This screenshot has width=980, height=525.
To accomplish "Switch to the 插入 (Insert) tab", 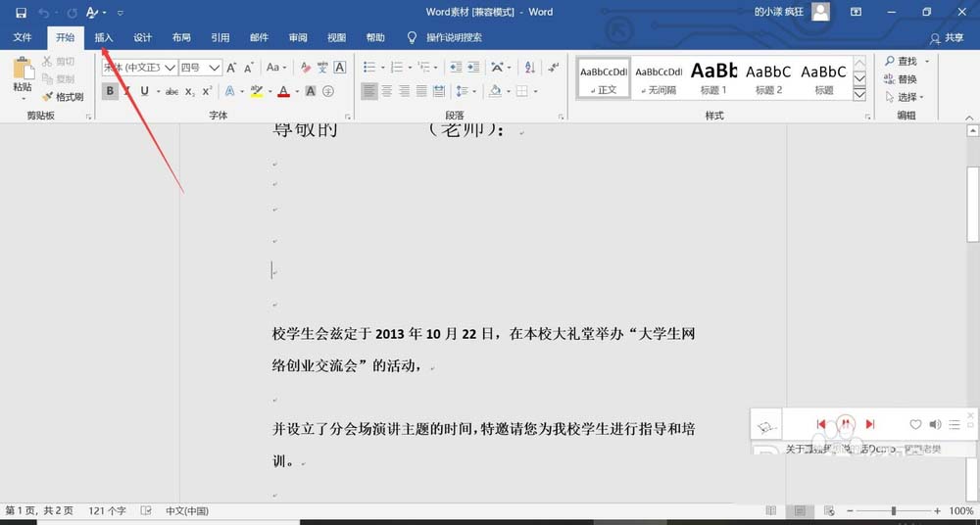I will [x=104, y=37].
